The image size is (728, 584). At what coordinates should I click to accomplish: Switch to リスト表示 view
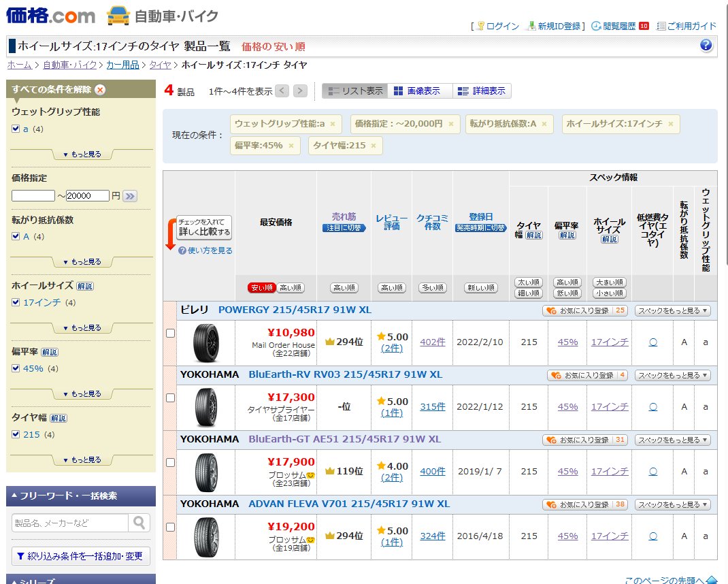point(355,91)
